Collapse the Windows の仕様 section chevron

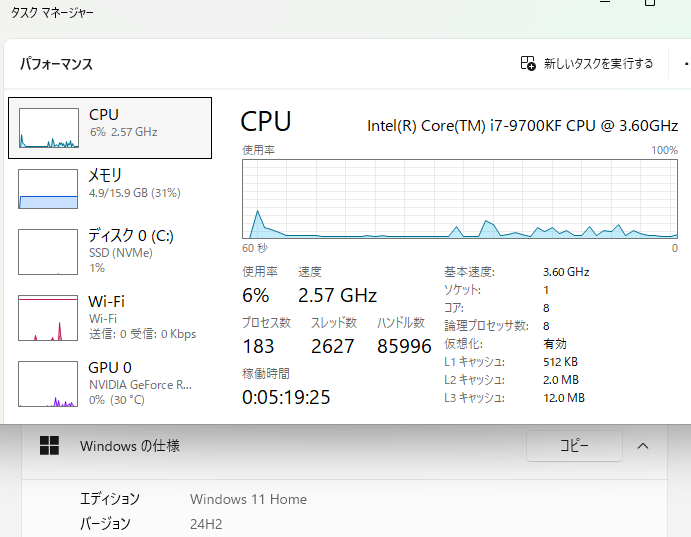pyautogui.click(x=643, y=446)
